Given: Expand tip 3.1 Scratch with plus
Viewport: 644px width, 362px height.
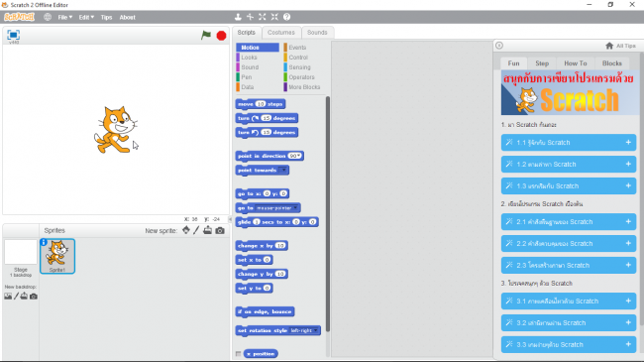Looking at the screenshot, I should coord(628,302).
